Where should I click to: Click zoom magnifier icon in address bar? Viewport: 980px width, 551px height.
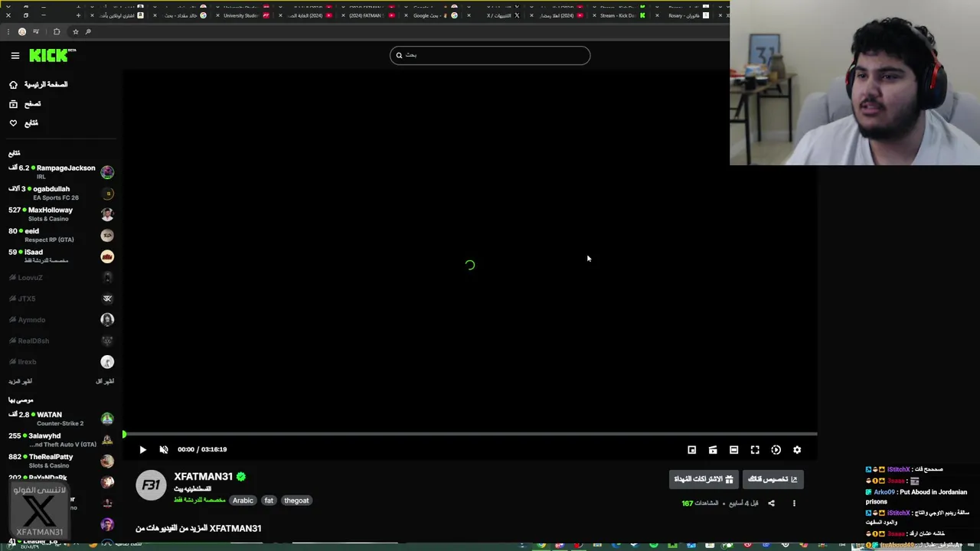pyautogui.click(x=88, y=31)
